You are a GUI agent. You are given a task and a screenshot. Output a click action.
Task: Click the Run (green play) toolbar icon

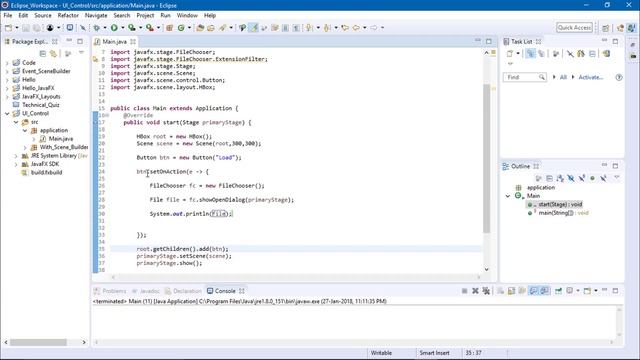[114, 28]
